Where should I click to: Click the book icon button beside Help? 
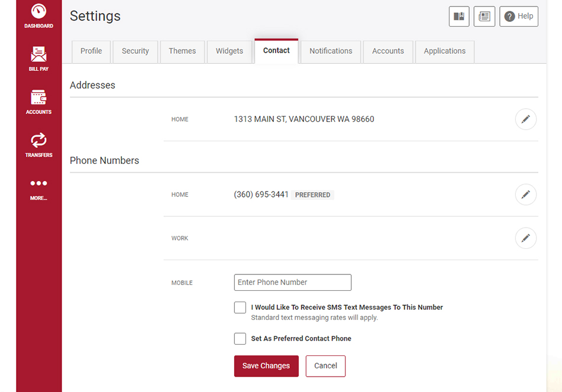(x=459, y=16)
